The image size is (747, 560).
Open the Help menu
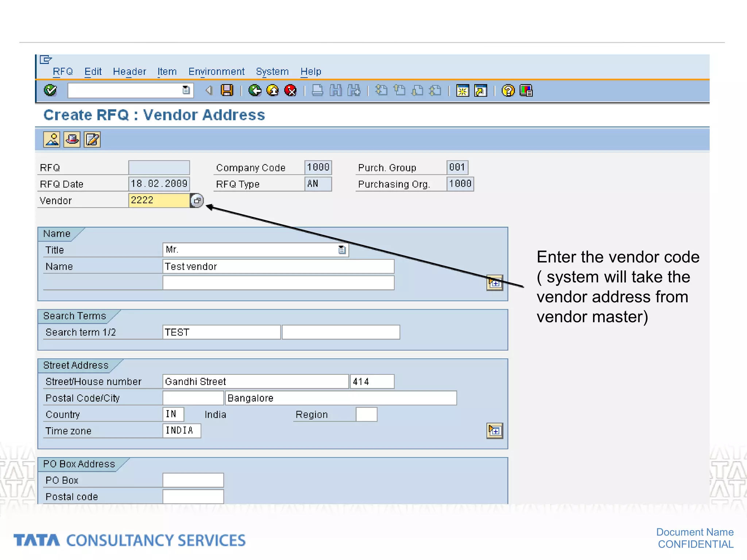[311, 71]
